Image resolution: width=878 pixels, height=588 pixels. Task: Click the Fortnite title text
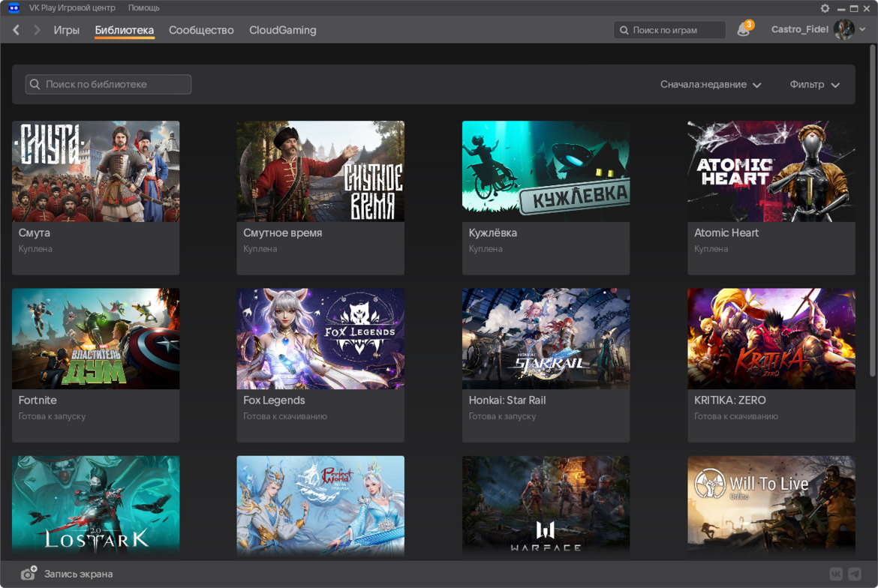click(38, 400)
